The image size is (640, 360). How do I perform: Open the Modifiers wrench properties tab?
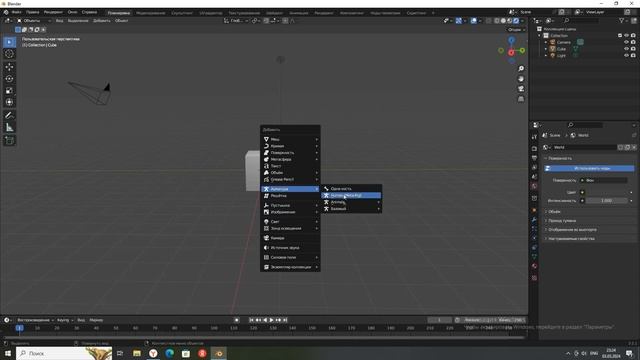tap(534, 220)
